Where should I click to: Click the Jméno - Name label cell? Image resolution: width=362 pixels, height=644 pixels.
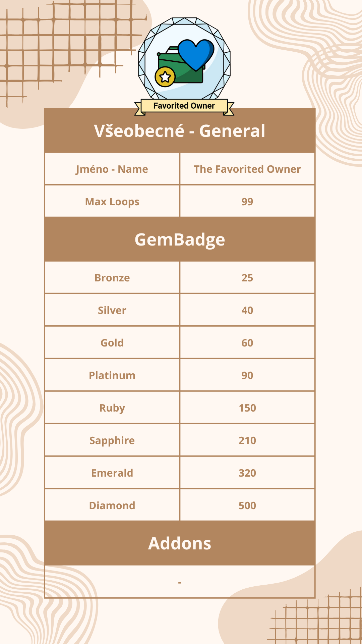coord(112,169)
